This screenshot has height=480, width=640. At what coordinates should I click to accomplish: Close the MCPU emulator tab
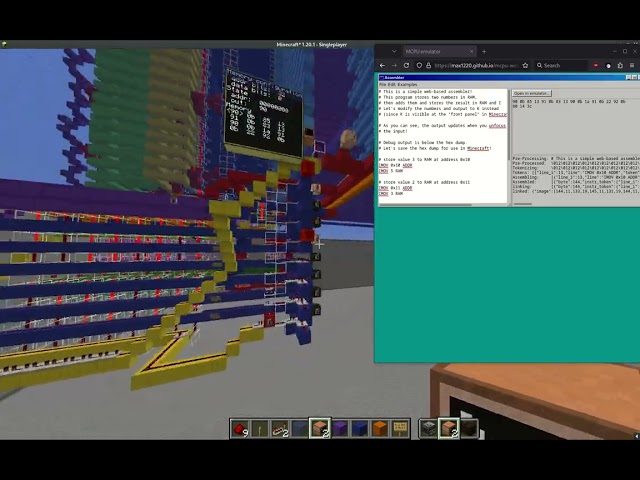(x=471, y=51)
